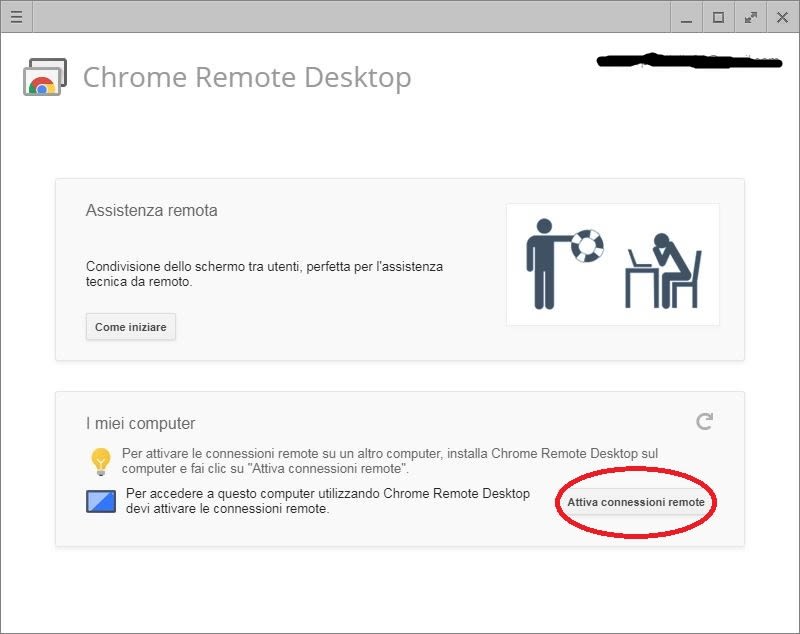The image size is (800, 634).
Task: Click the Chrome Remote Desktop title text
Action: point(247,78)
